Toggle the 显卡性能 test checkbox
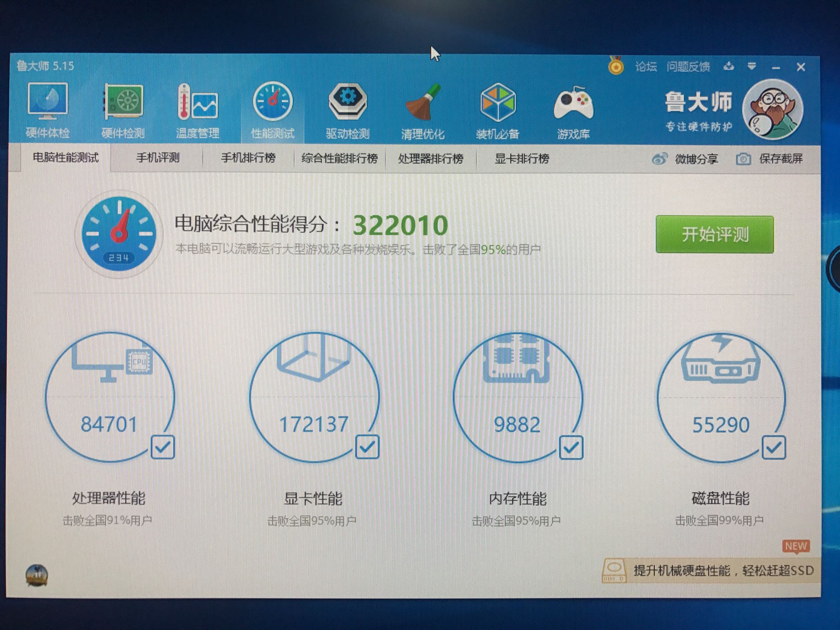The width and height of the screenshot is (840, 630). (x=367, y=447)
